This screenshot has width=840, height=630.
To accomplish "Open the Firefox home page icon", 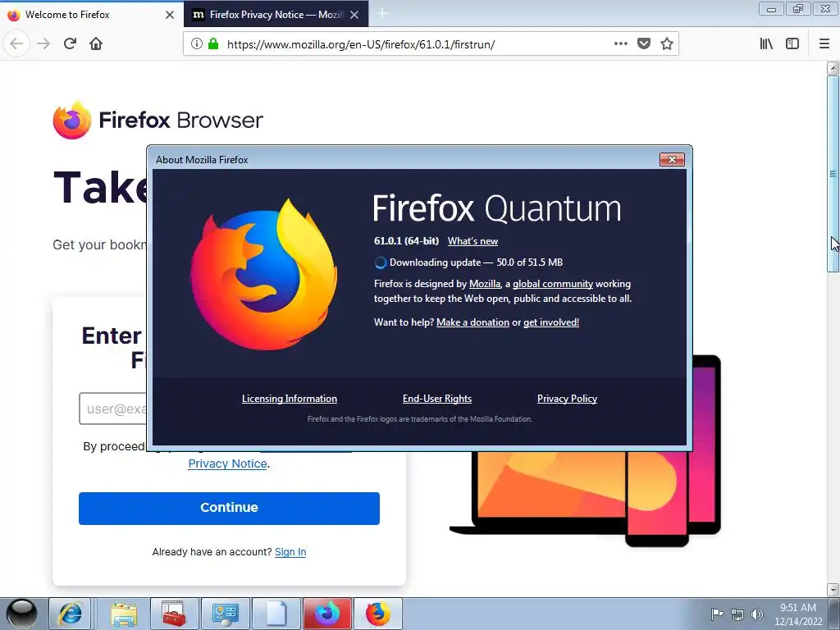I will pos(96,44).
